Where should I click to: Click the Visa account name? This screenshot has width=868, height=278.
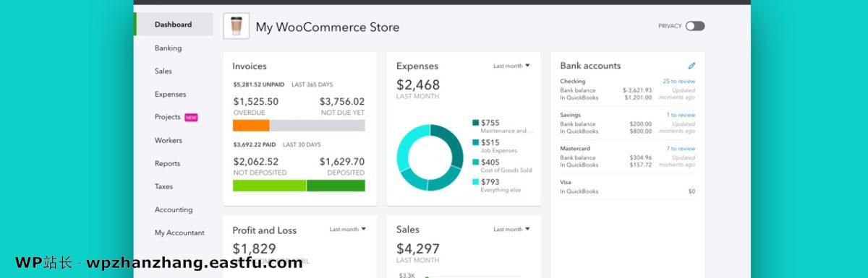pyautogui.click(x=566, y=182)
